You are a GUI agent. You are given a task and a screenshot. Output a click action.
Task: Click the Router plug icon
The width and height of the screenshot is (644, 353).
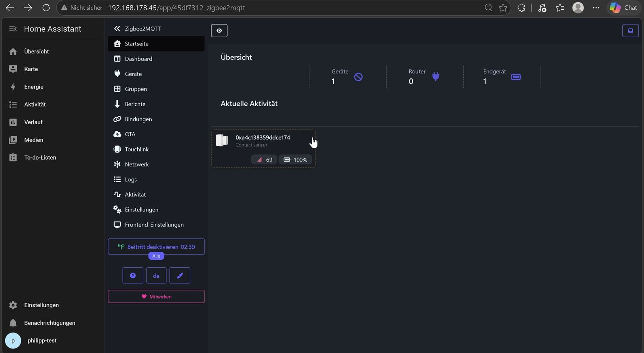[x=436, y=76]
